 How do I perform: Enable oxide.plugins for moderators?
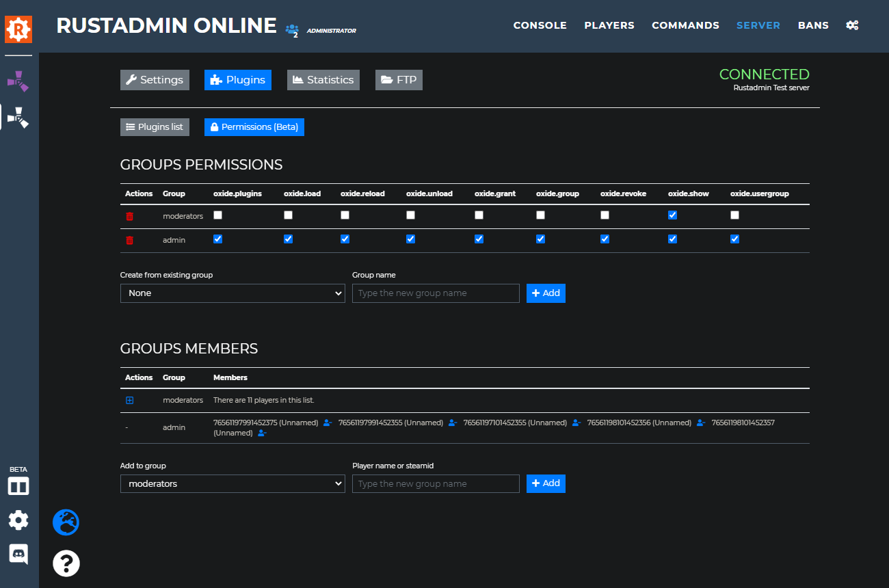click(217, 215)
